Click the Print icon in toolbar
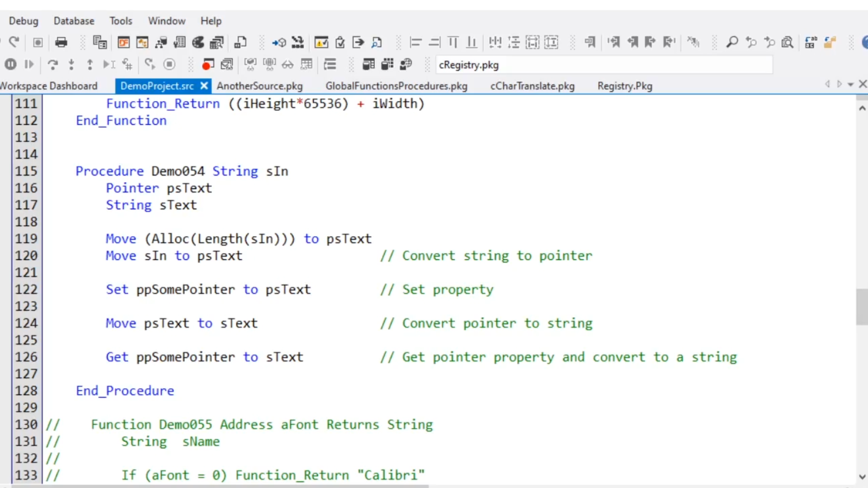This screenshot has width=868, height=488. (x=61, y=42)
